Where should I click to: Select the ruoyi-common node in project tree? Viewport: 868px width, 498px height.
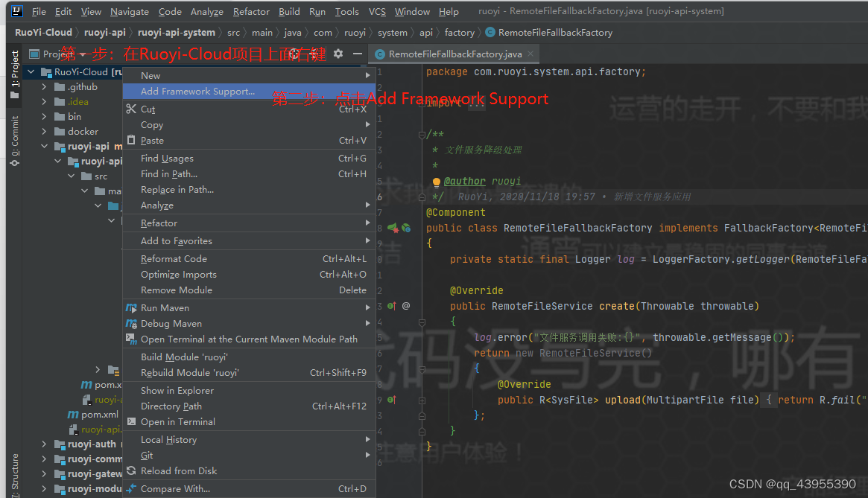coord(94,459)
